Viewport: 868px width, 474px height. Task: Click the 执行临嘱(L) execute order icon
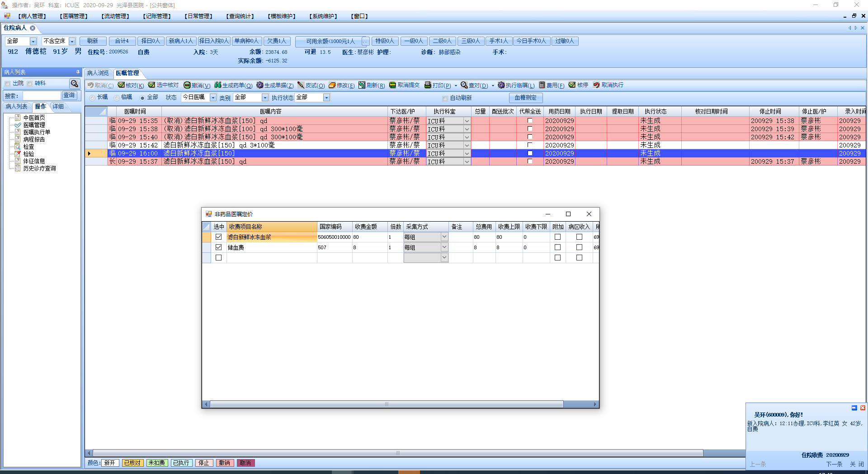point(501,85)
